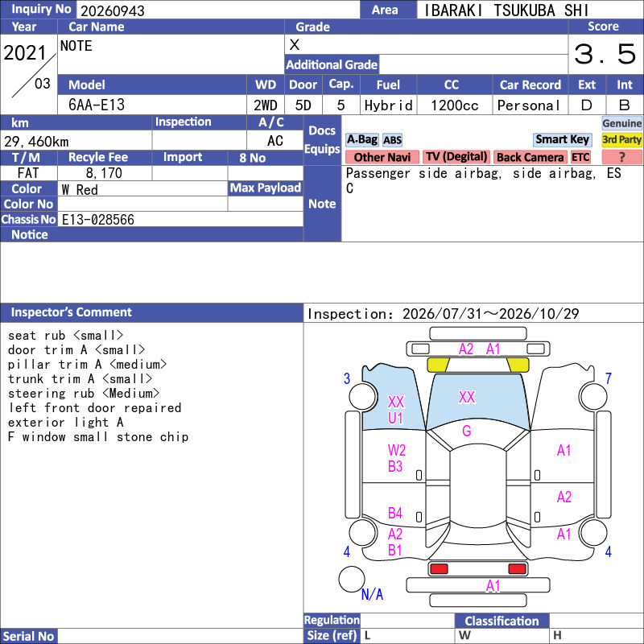Click the spare tire N/A circle
The height and width of the screenshot is (644, 644).
click(x=352, y=579)
